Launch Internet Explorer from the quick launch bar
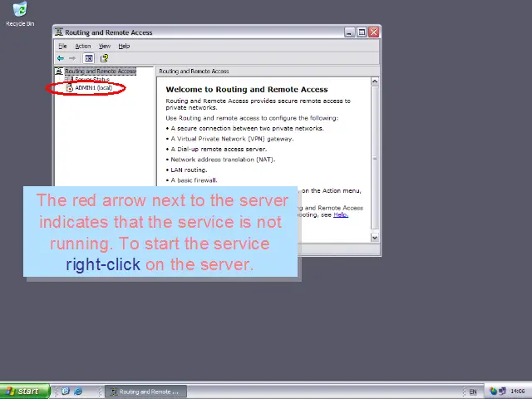The width and height of the screenshot is (532, 399). click(78, 392)
